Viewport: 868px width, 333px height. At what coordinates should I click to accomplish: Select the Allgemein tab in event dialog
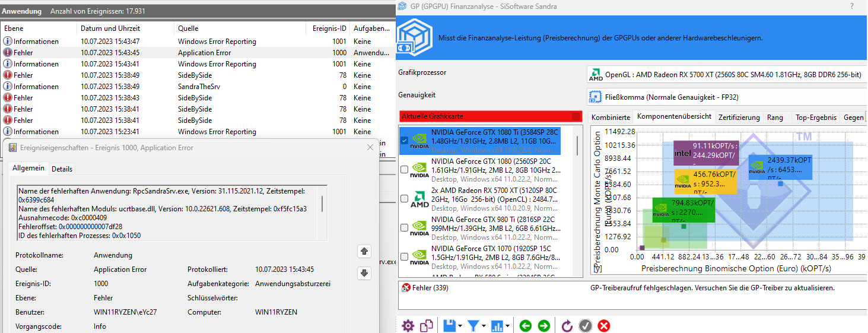coord(28,169)
